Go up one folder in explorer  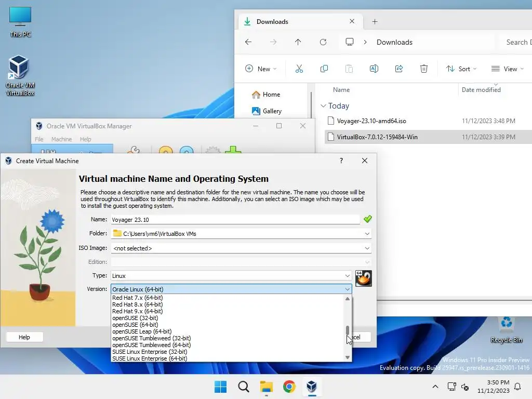298,42
